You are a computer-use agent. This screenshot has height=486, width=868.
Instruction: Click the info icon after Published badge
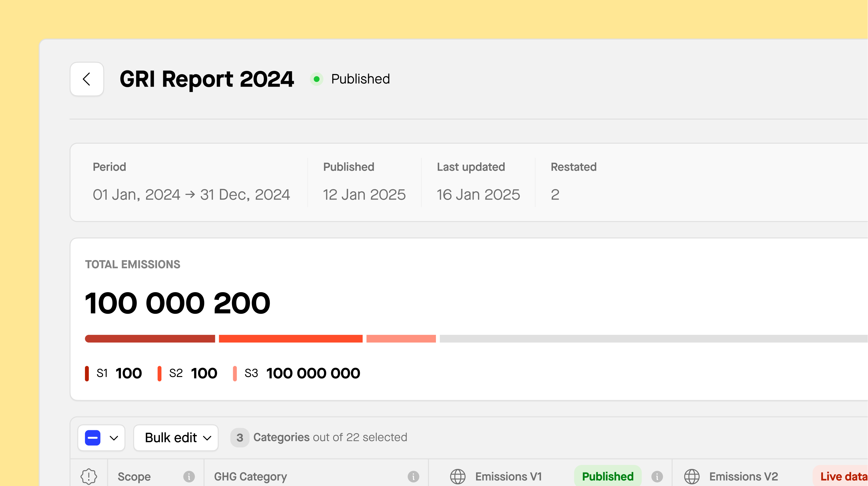tap(657, 476)
